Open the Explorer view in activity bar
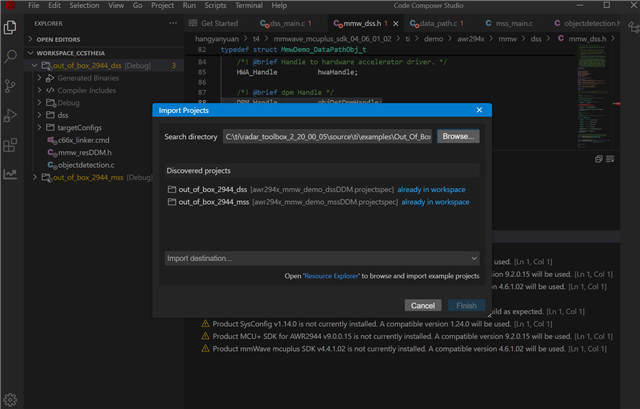The height and width of the screenshot is (409, 640). point(10,28)
